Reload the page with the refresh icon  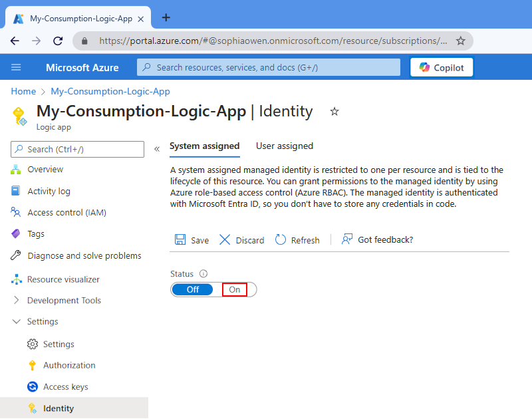(58, 41)
